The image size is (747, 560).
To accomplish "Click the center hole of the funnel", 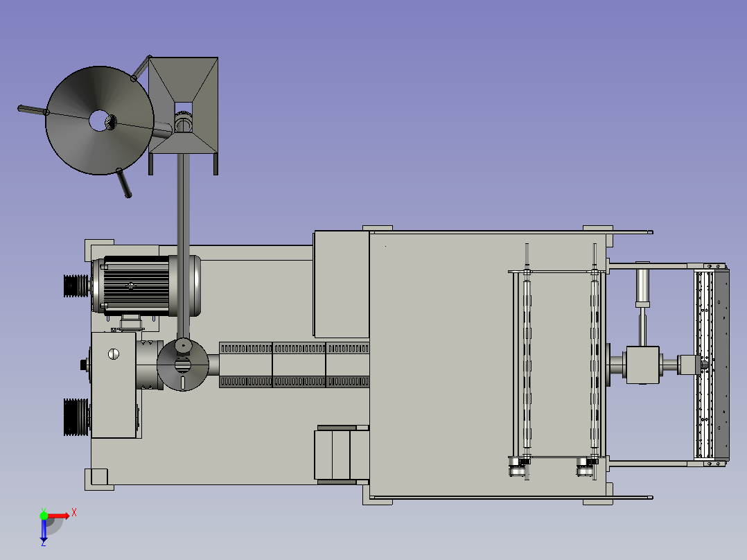I will pyautogui.click(x=98, y=121).
